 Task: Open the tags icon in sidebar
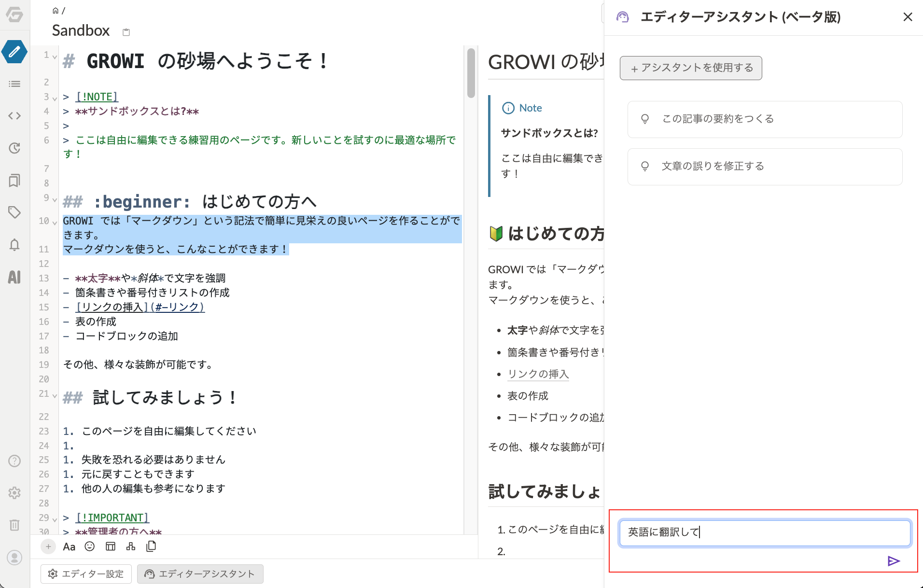click(14, 212)
